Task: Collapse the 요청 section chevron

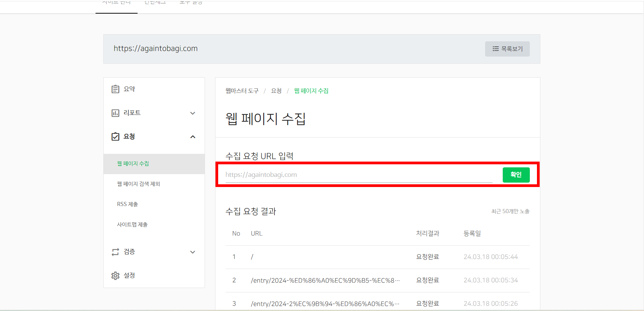Action: [x=193, y=137]
